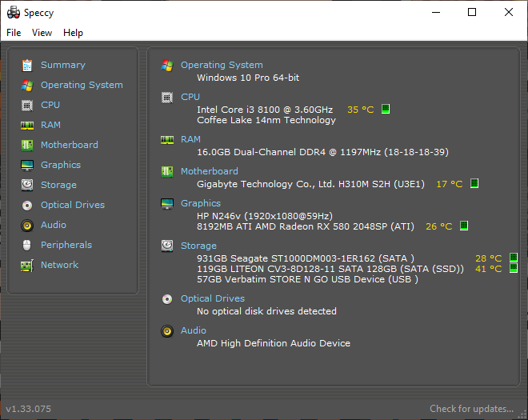528x420 pixels.
Task: Click the Windows flag icon in main panel
Action: point(167,66)
